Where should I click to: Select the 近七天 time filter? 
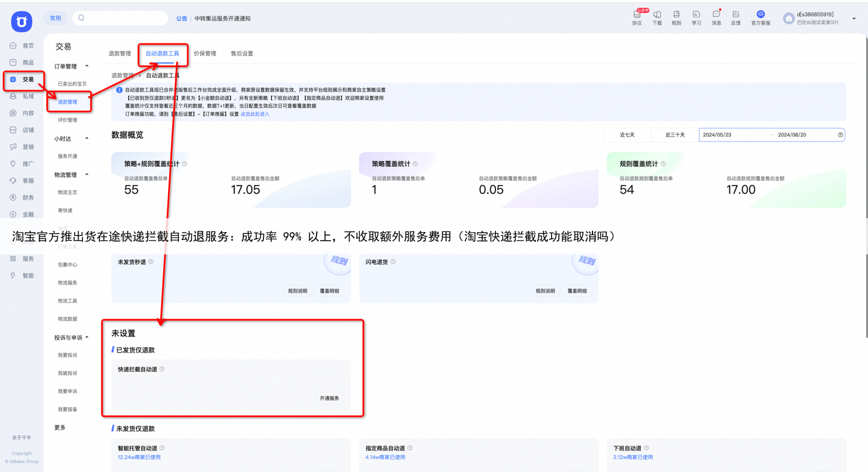(627, 134)
